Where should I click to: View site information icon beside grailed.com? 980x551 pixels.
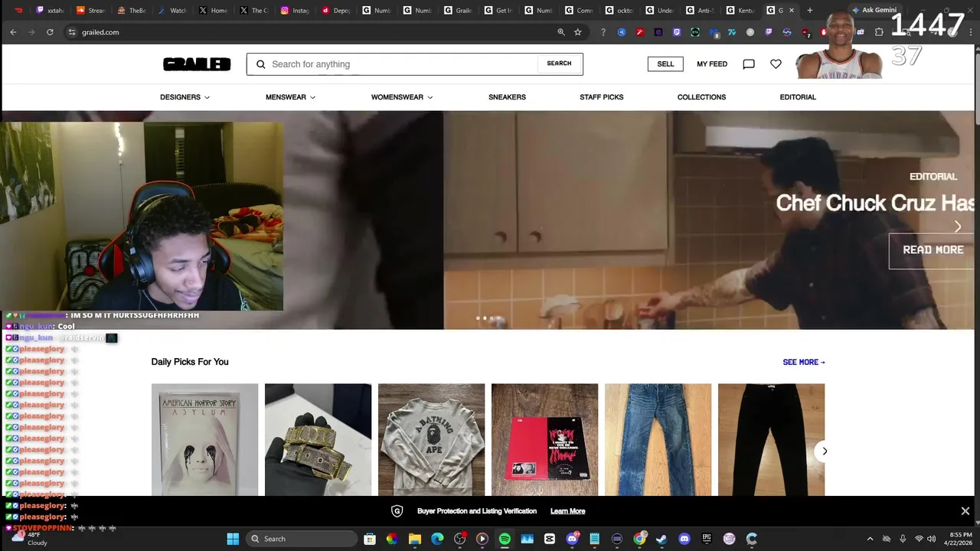point(72,32)
